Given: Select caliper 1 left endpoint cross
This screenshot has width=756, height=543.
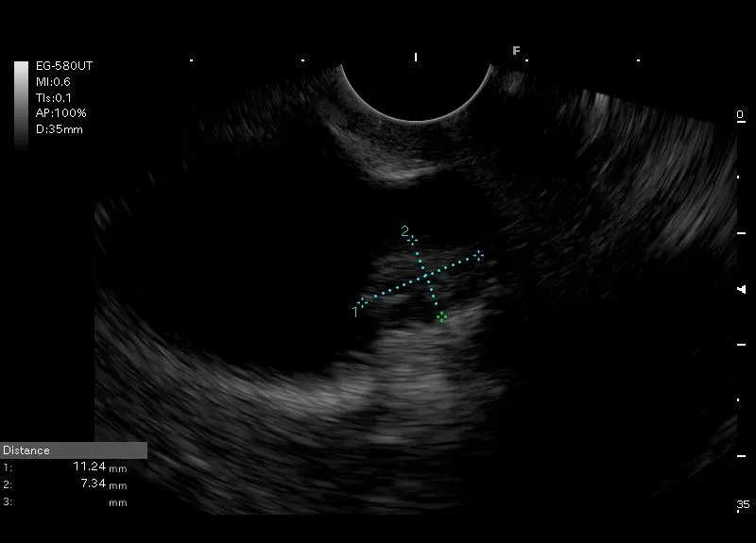Looking at the screenshot, I should coord(362,302).
